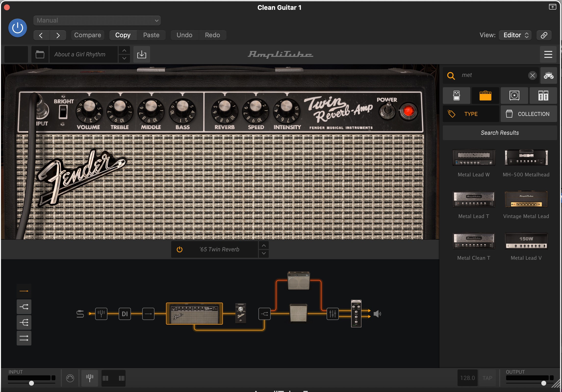Choose the single serial chain routing

(24, 291)
